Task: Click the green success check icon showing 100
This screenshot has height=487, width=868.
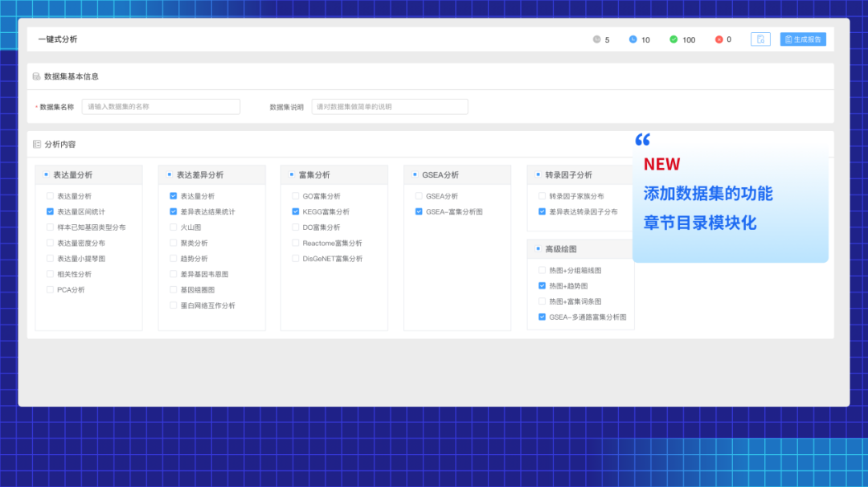Action: (675, 39)
